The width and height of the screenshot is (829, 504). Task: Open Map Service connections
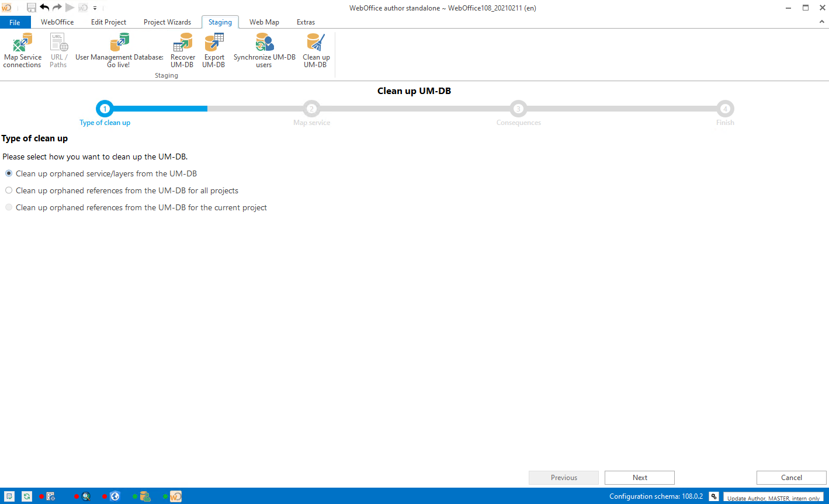[22, 50]
